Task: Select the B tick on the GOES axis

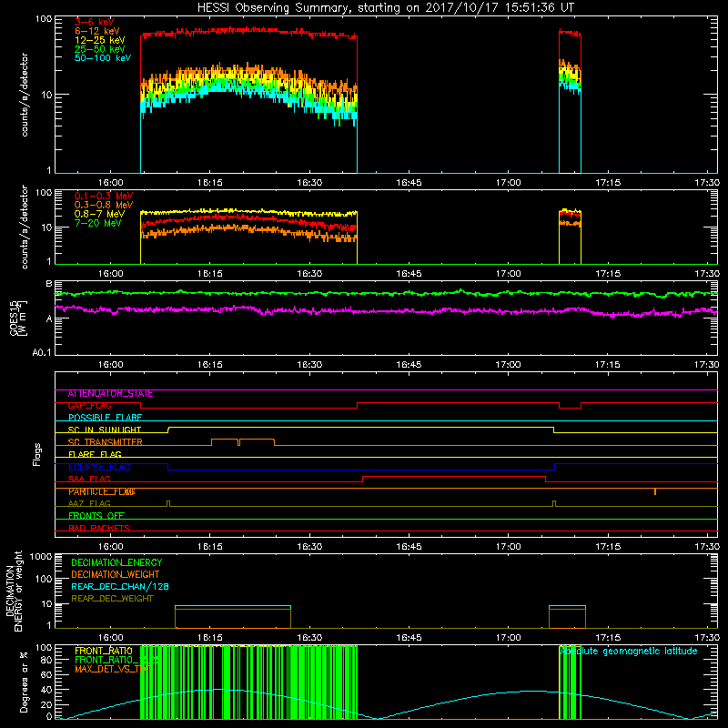Action: pyautogui.click(x=48, y=284)
